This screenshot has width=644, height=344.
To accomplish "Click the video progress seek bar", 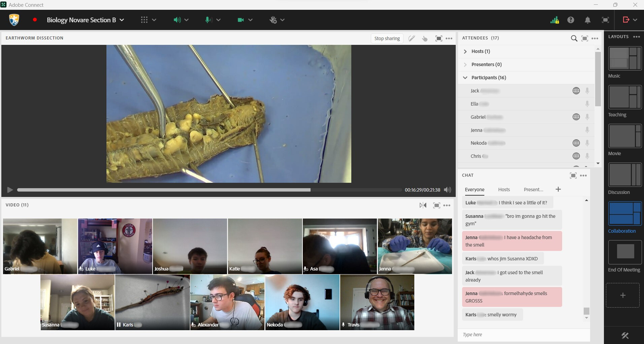I will point(209,190).
